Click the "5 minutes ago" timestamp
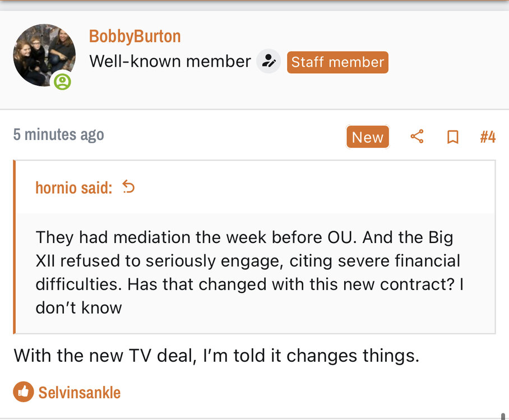 [x=58, y=134]
